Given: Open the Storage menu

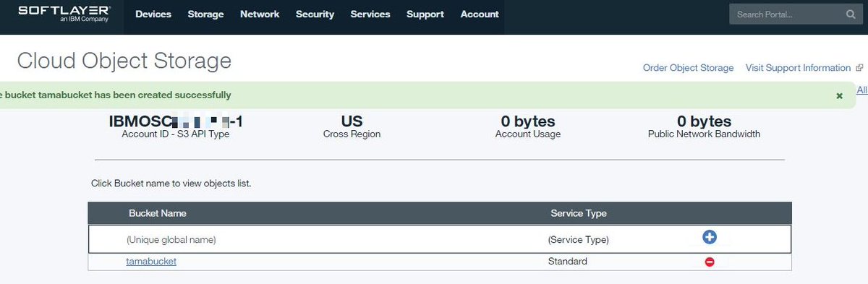Looking at the screenshot, I should pos(205,14).
